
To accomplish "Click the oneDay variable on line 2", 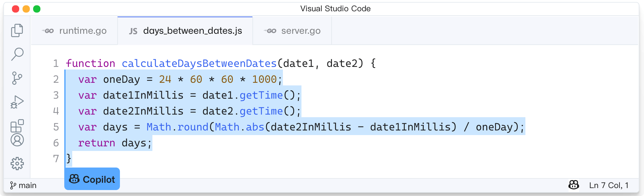I will click(x=122, y=79).
